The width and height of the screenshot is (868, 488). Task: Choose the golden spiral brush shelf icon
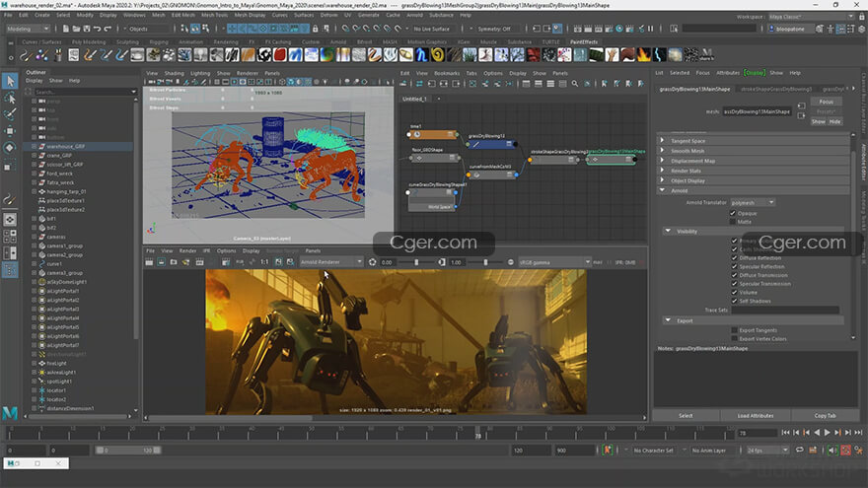(x=437, y=55)
